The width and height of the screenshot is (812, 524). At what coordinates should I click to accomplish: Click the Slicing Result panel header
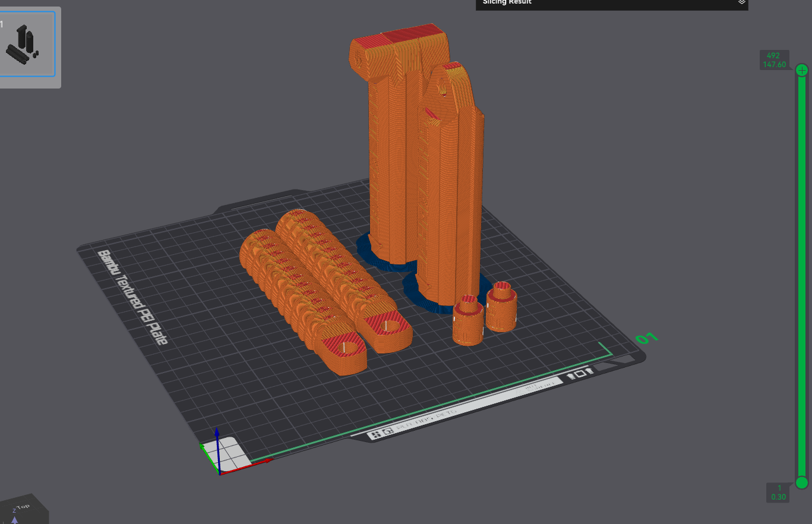[x=612, y=4]
